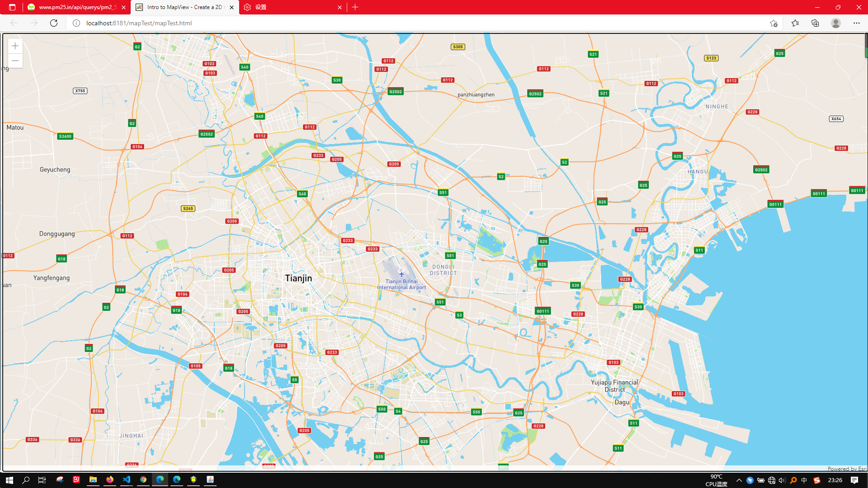
Task: Click the Geyucheng place label
Action: click(x=55, y=170)
